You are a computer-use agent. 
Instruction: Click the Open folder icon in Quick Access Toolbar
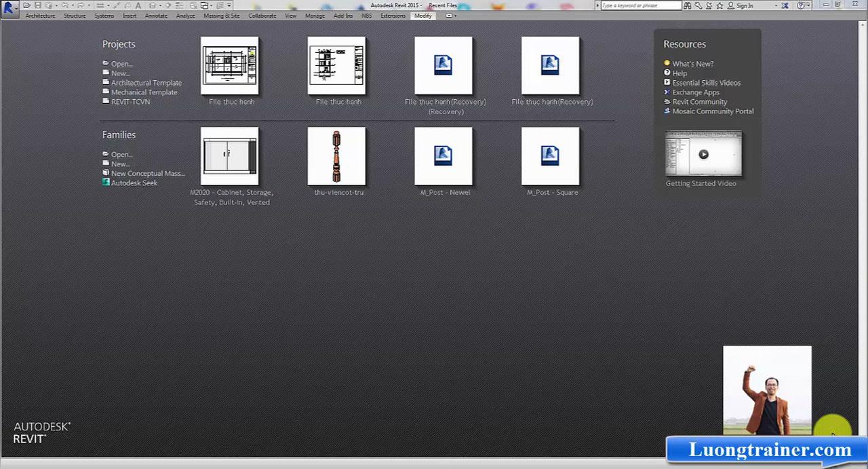click(x=26, y=5)
